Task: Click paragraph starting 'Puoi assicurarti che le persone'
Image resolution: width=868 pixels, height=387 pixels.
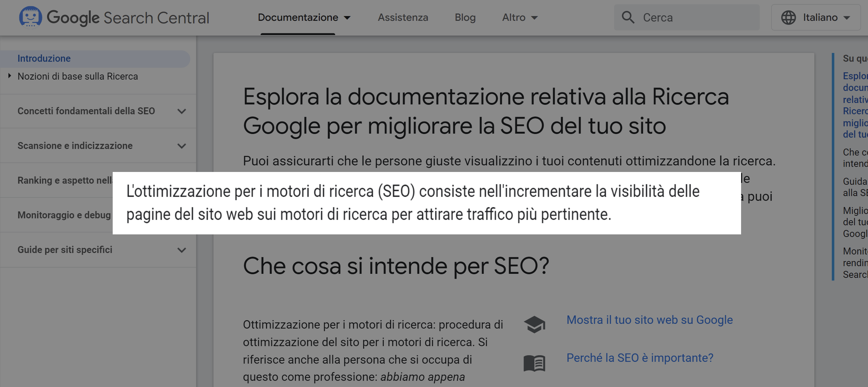Action: coord(509,161)
